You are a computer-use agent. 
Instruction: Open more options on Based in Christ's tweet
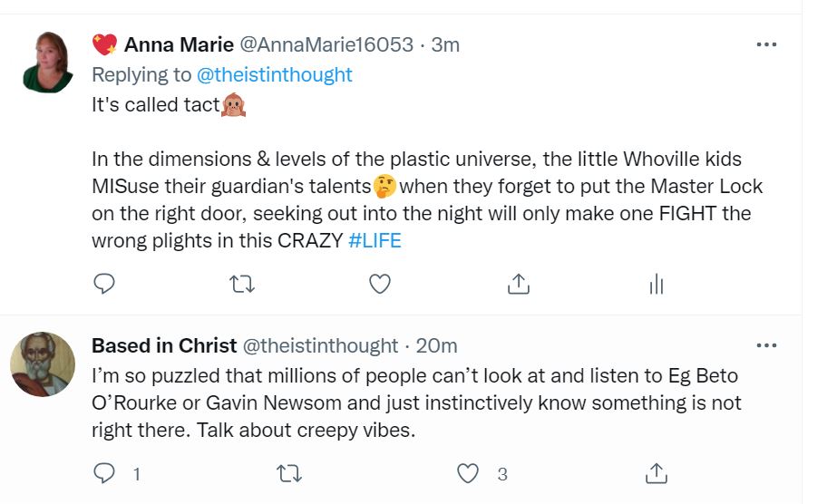pyautogui.click(x=766, y=345)
